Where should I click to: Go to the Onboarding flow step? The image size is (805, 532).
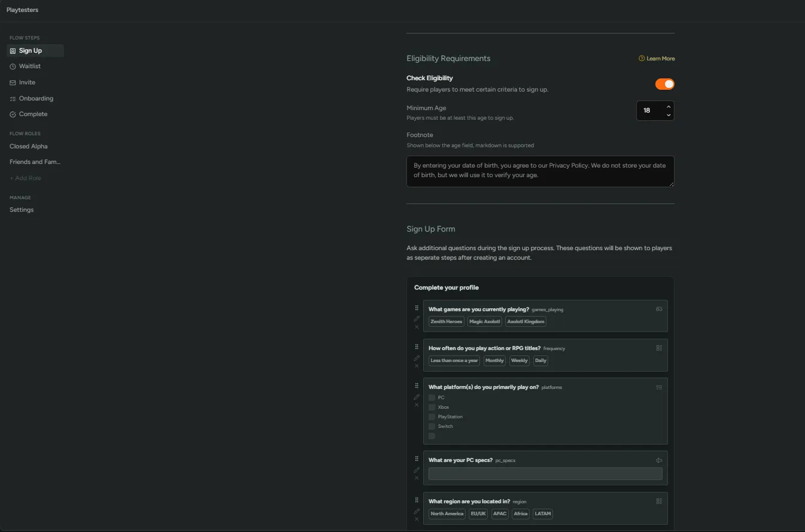point(35,98)
